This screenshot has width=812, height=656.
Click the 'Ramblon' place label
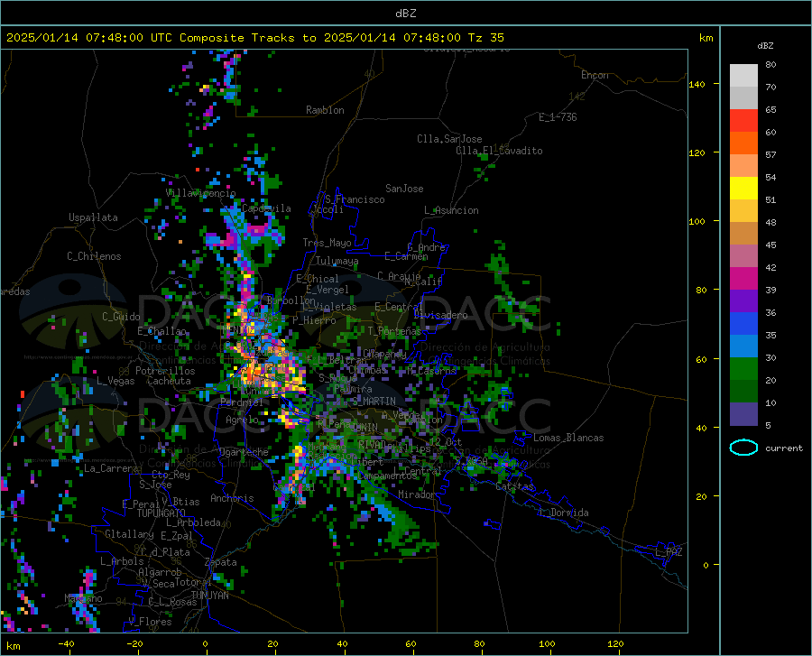coord(325,110)
